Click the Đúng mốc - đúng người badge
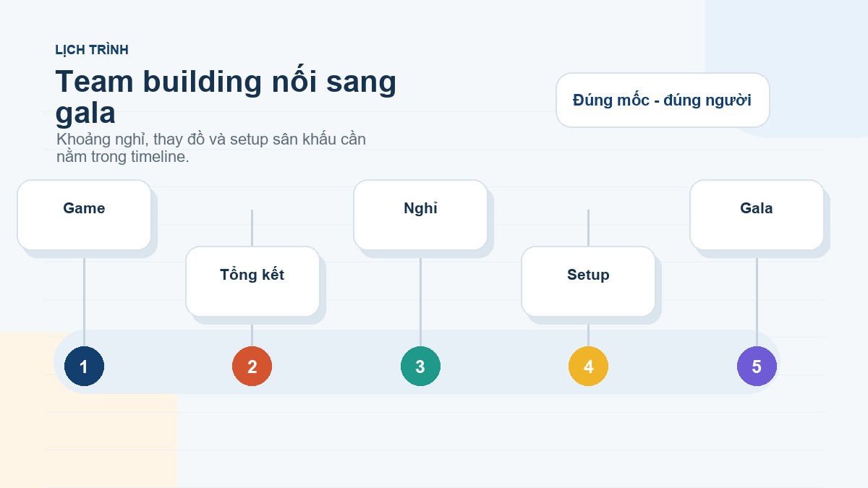 [x=663, y=100]
